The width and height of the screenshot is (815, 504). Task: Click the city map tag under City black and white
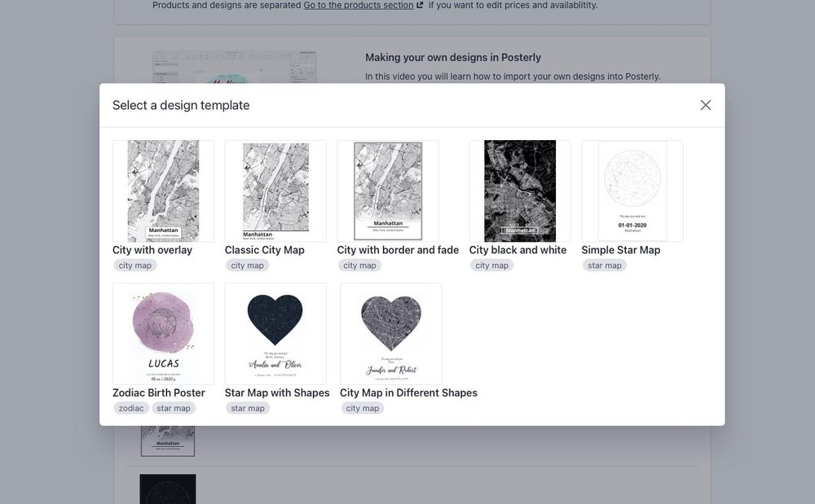[x=491, y=265]
